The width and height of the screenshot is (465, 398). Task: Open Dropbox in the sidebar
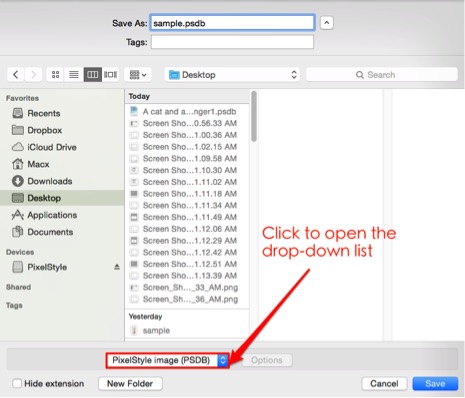tap(62, 130)
